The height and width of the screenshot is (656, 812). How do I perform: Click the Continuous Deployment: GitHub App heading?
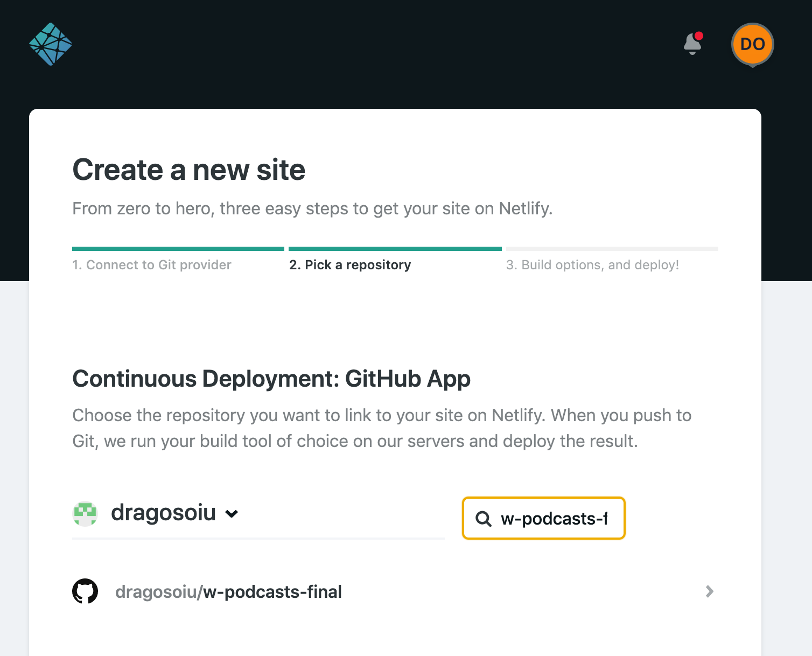pyautogui.click(x=271, y=379)
